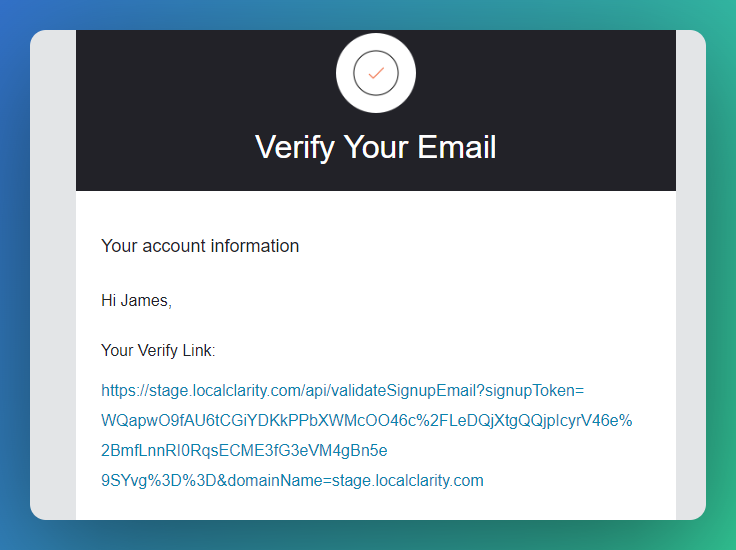This screenshot has width=736, height=550.
Task: Click the white circular badge around the checkmark
Action: click(376, 73)
